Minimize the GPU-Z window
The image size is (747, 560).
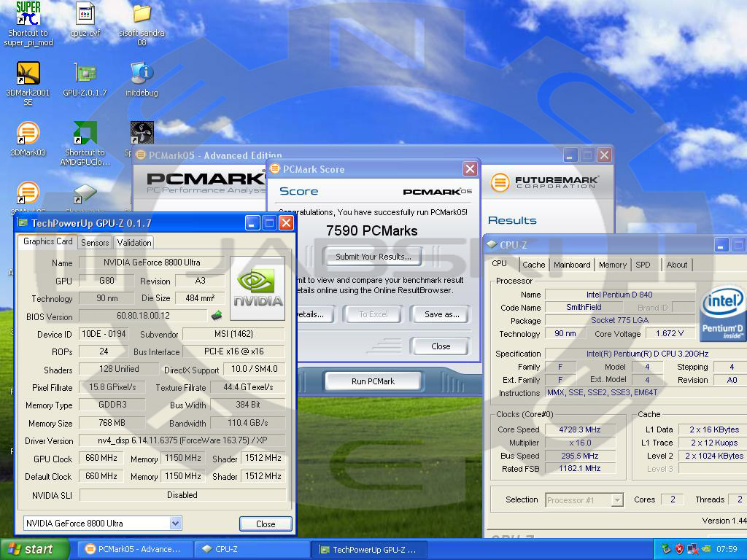pos(252,223)
